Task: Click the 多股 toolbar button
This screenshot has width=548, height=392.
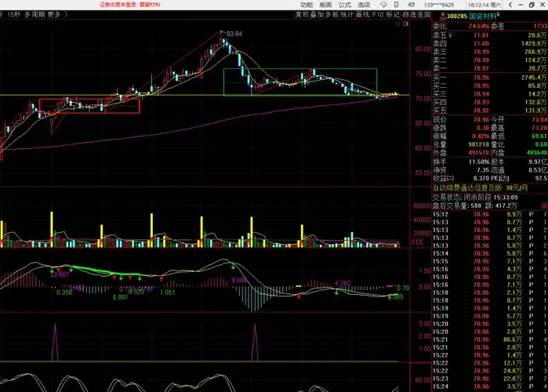Action: click(332, 15)
